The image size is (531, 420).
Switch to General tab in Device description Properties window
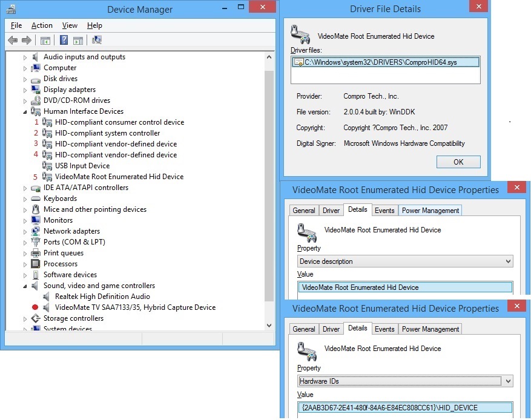tap(304, 211)
